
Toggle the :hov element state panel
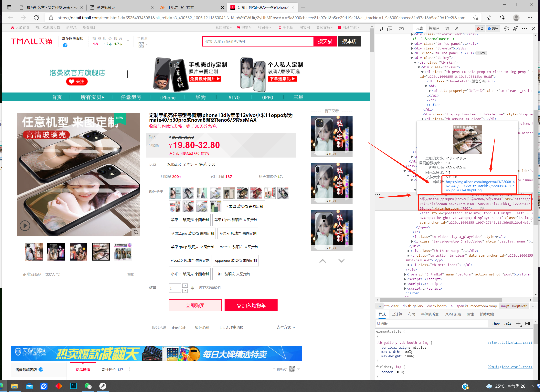[496, 324]
